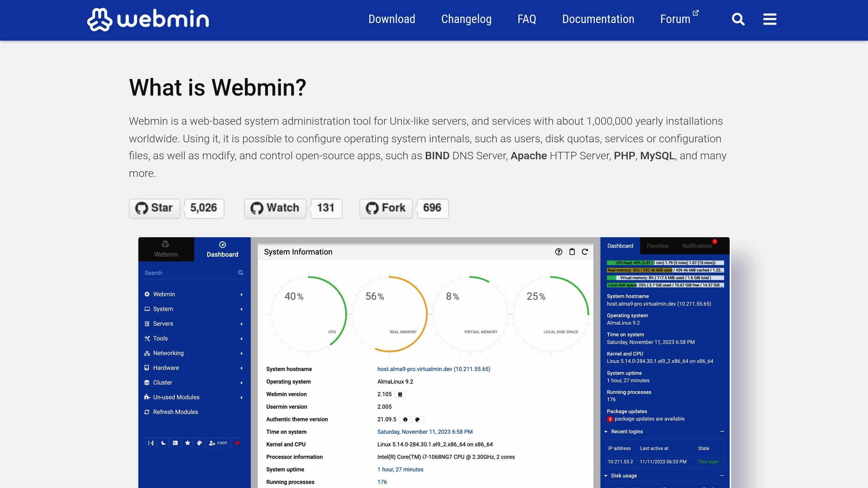868x488 pixels.
Task: Click the arrow beside Servers menu item
Action: [242, 324]
